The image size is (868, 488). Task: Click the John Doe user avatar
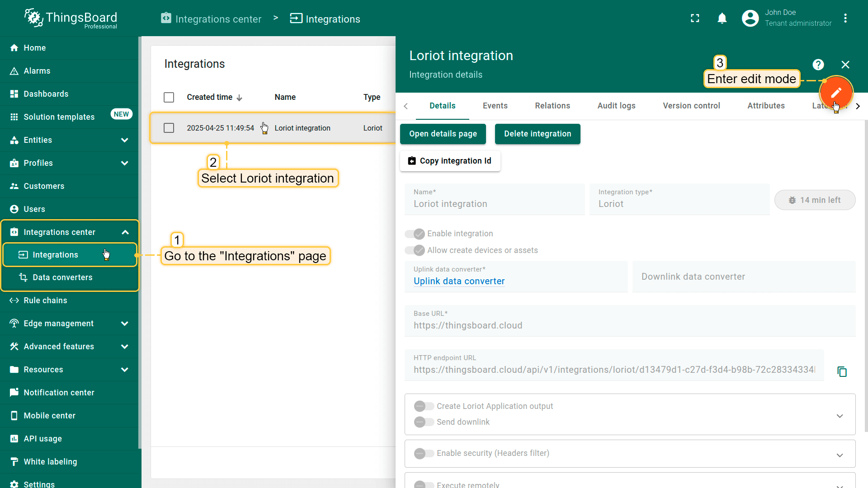pos(750,19)
